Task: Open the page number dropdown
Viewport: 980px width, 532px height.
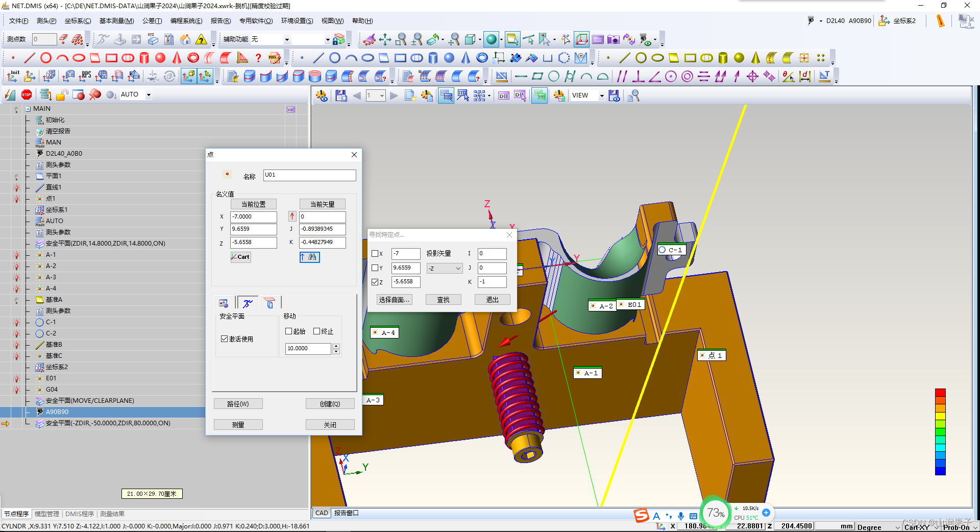Action: coord(382,95)
